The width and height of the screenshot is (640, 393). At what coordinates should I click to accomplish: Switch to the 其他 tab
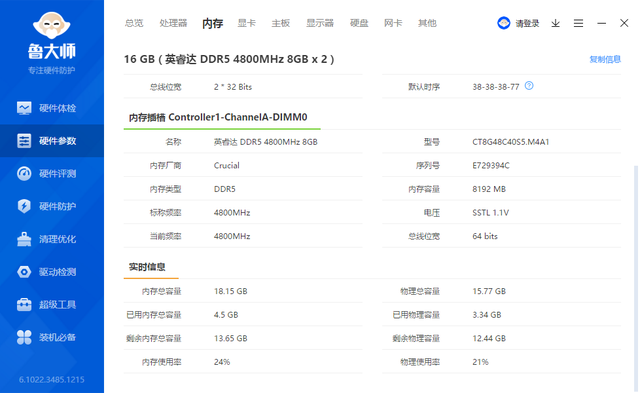[x=427, y=23]
